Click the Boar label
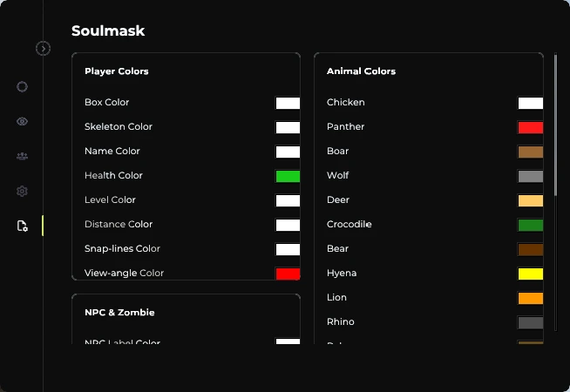This screenshot has height=392, width=570. point(337,151)
